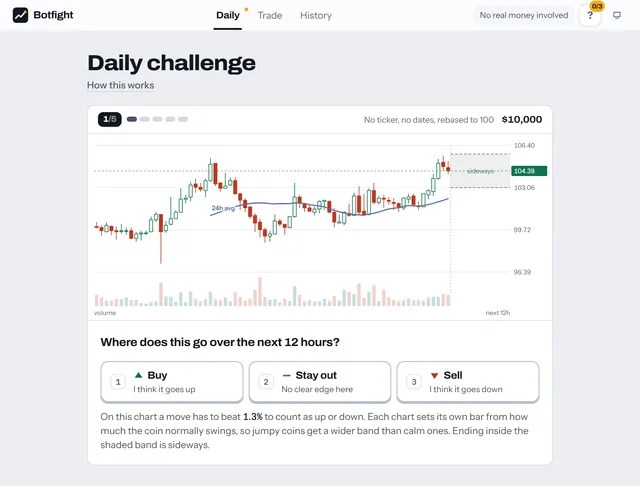Screen dimensions: 640x486
Task: Click the No real money involved badge
Action: [524, 16]
